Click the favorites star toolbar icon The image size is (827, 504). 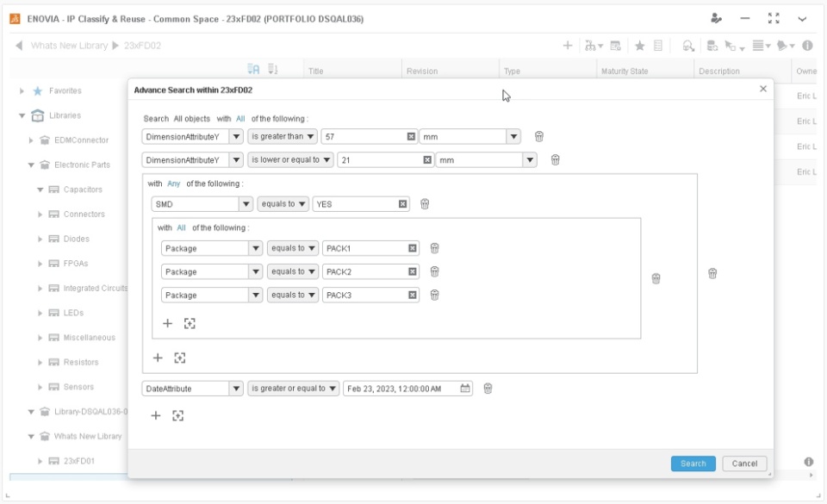[640, 46]
